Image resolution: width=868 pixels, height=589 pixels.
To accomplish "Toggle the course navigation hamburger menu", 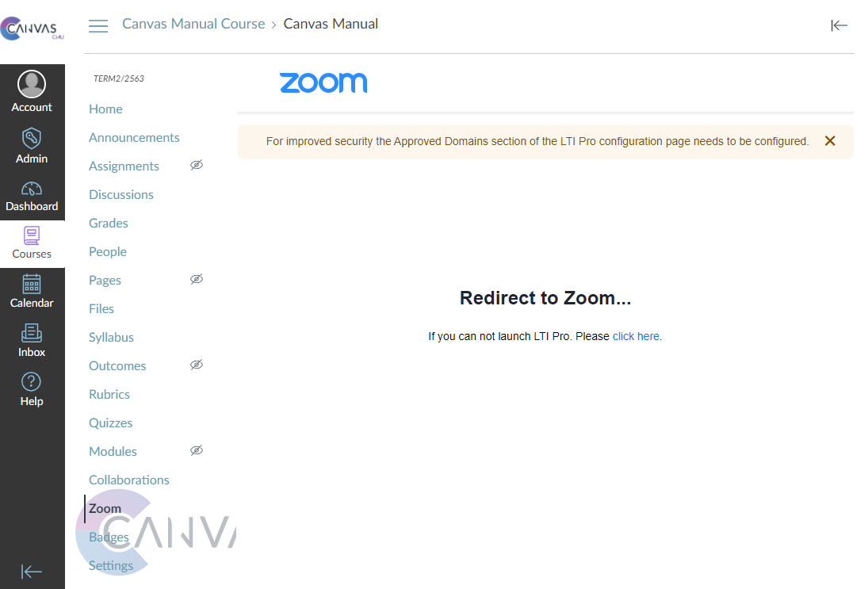I will pos(98,26).
